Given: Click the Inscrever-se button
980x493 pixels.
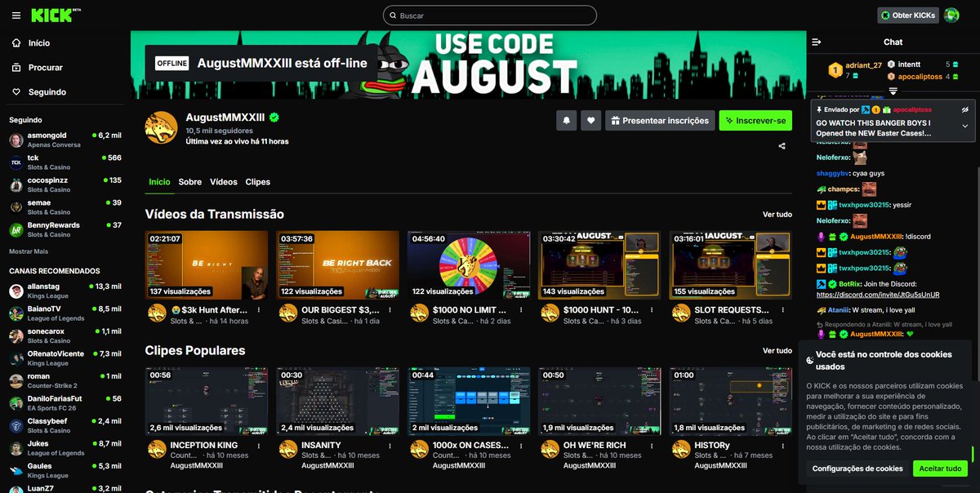Looking at the screenshot, I should click(755, 121).
